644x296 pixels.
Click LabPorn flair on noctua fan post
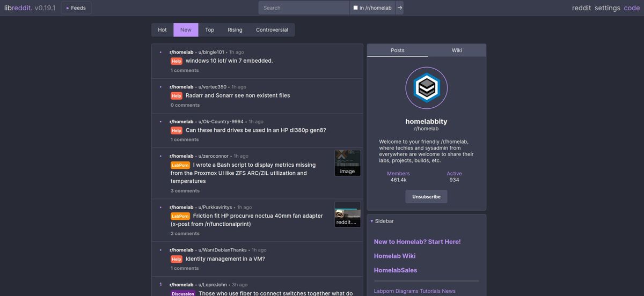click(180, 216)
